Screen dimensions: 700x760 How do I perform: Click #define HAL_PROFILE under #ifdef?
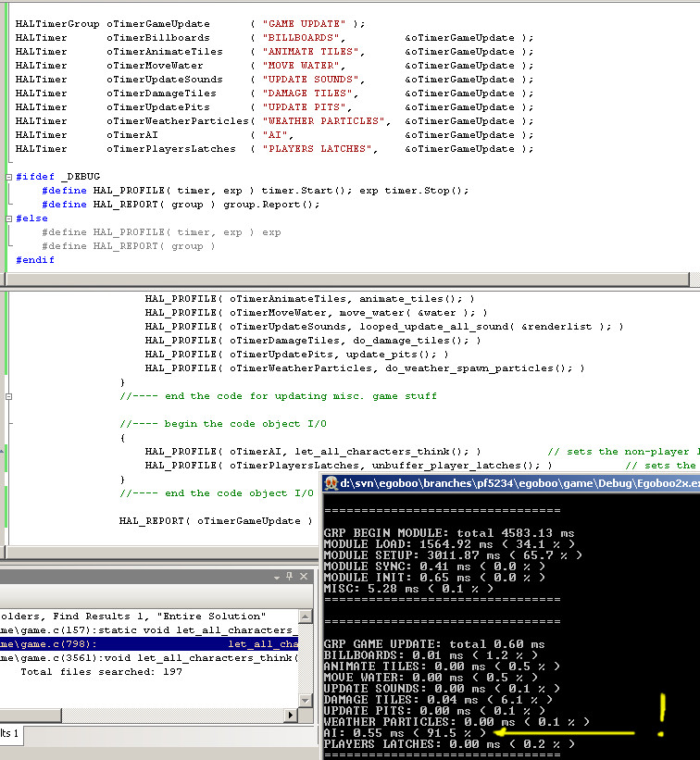coord(256,191)
